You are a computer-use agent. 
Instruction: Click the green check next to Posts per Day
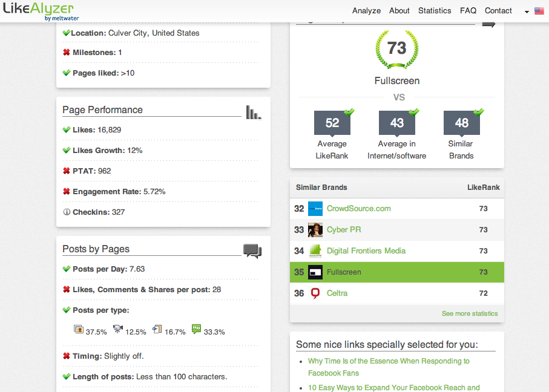coord(66,269)
